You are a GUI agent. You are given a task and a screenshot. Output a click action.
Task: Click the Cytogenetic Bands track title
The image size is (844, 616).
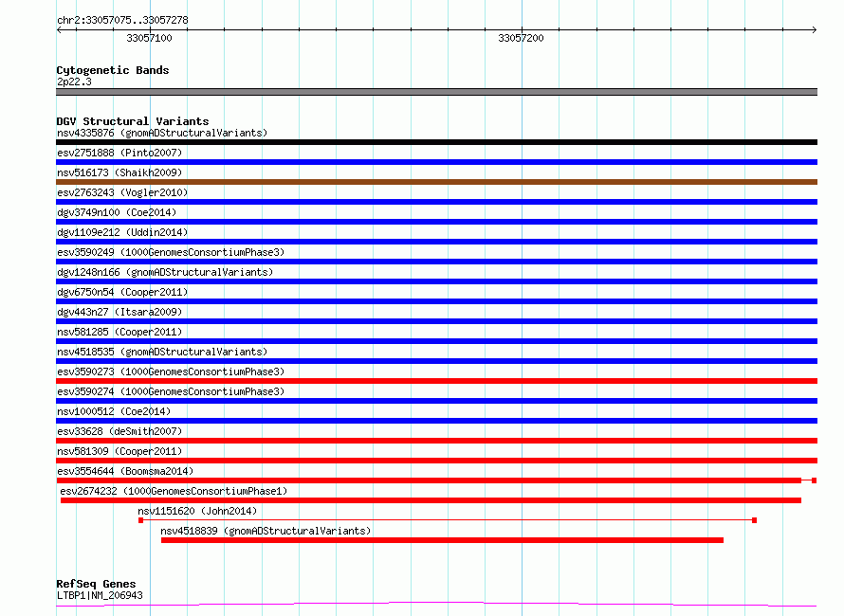(113, 70)
